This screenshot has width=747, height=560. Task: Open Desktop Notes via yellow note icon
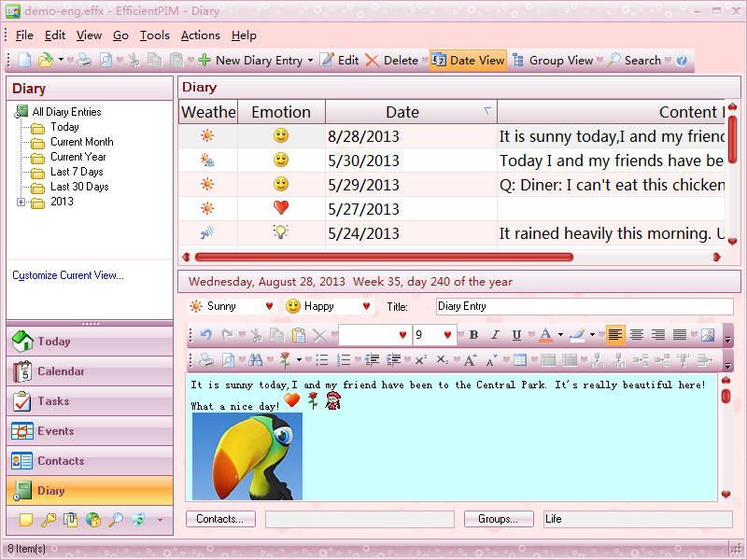tap(26, 520)
